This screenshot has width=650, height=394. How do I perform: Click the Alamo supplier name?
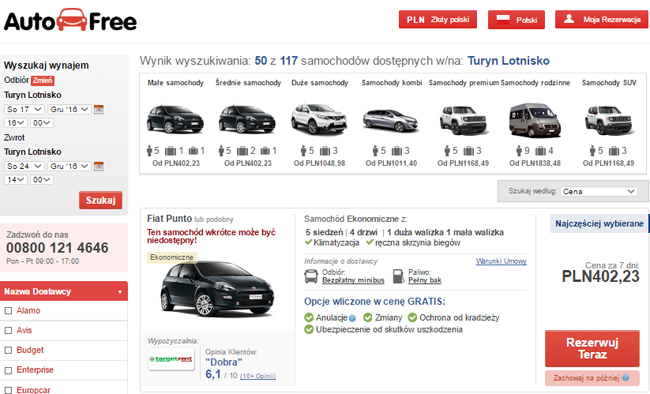pyautogui.click(x=28, y=311)
